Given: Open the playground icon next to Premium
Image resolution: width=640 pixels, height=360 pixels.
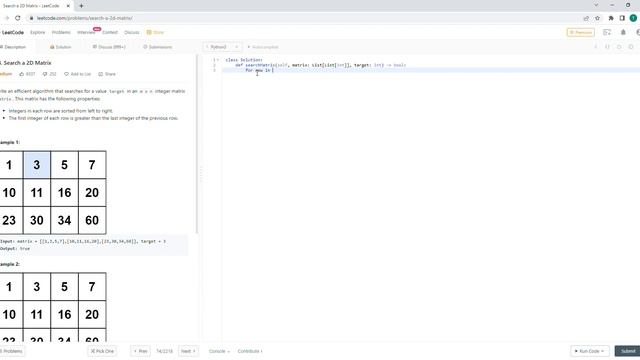Looking at the screenshot, I should pyautogui.click(x=607, y=32).
